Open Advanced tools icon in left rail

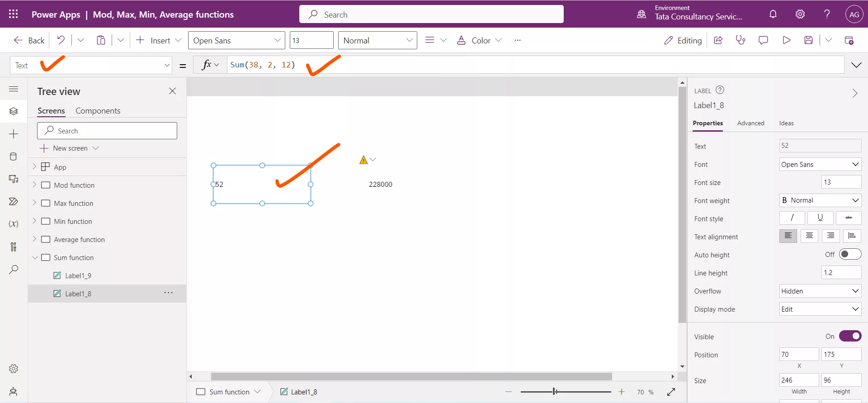pyautogui.click(x=14, y=247)
